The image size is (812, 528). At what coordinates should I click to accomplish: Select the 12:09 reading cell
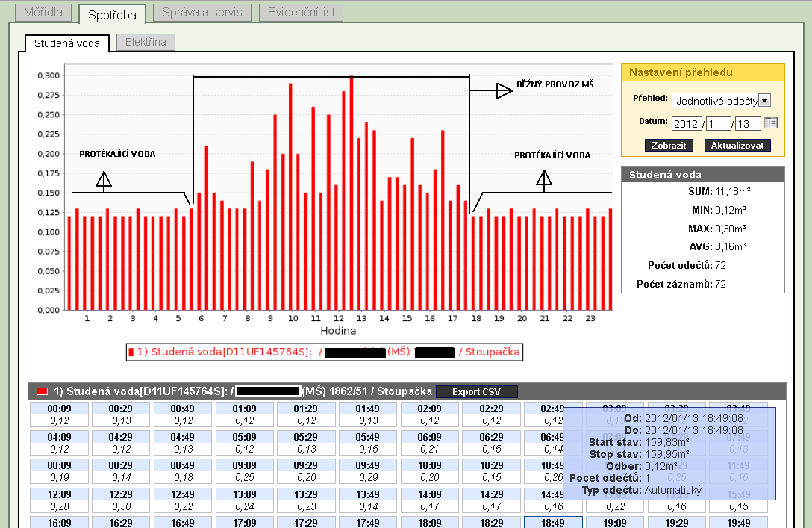click(59, 500)
